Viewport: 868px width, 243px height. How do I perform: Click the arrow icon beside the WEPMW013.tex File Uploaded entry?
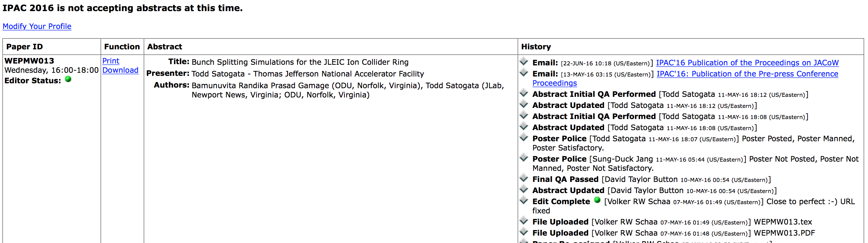(x=524, y=221)
